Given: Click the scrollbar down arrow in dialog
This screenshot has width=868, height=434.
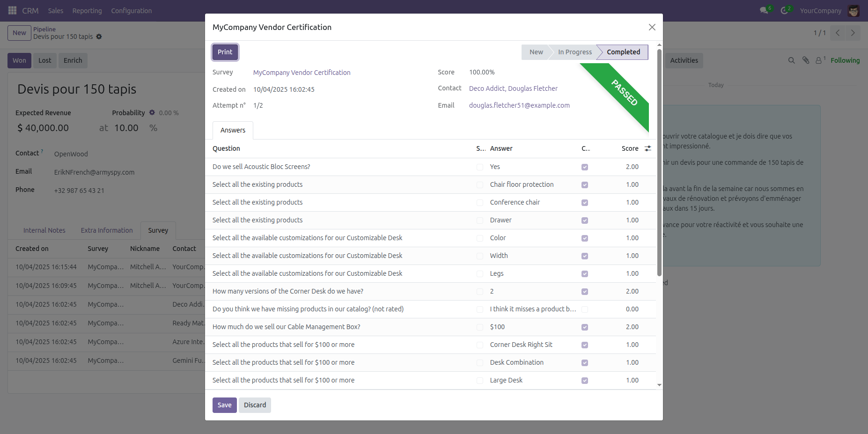Looking at the screenshot, I should (659, 385).
